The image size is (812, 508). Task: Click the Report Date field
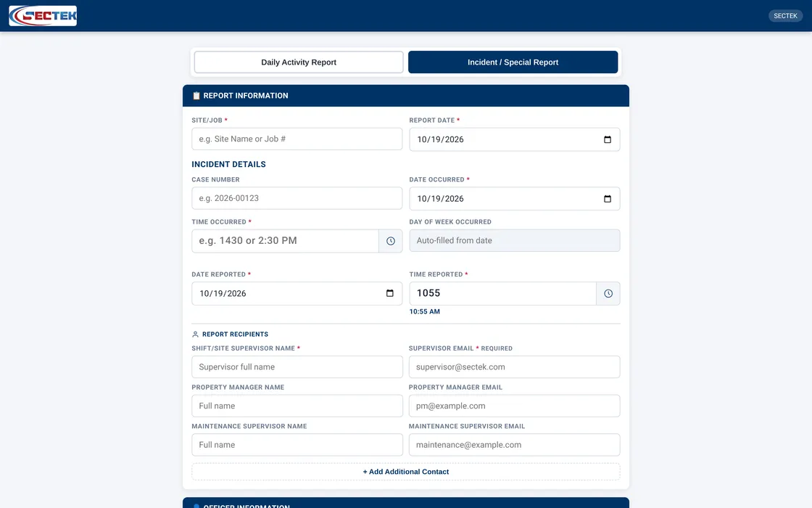(514, 139)
